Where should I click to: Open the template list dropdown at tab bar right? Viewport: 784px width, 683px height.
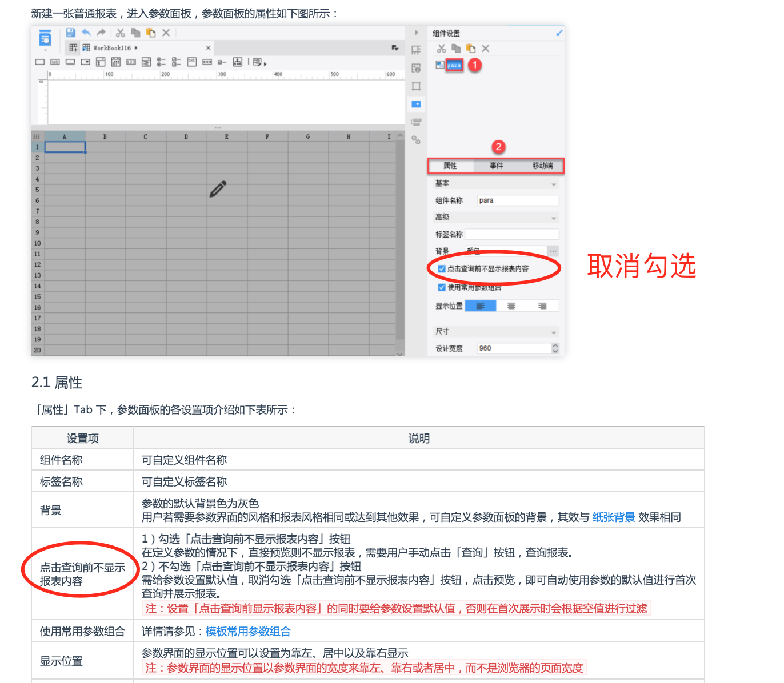click(395, 48)
